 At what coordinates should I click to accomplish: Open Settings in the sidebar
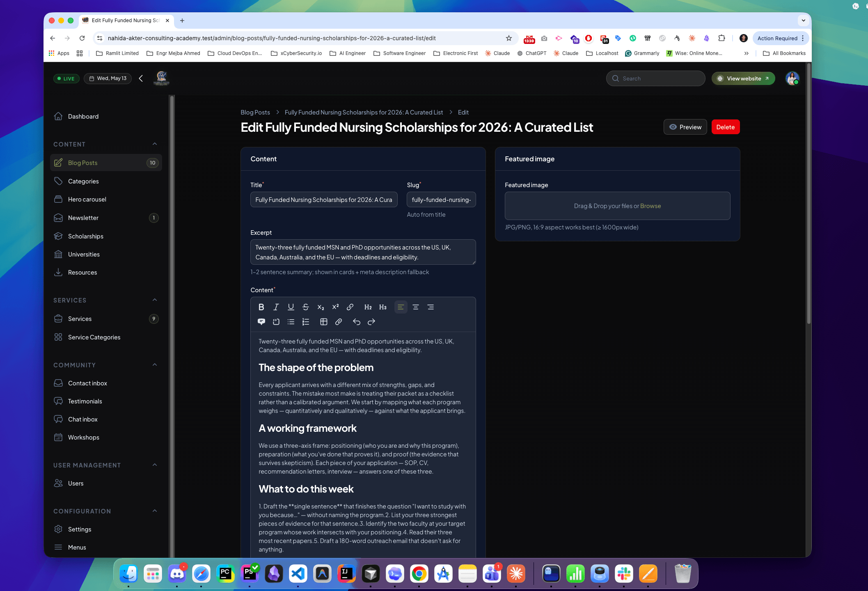pos(106,529)
